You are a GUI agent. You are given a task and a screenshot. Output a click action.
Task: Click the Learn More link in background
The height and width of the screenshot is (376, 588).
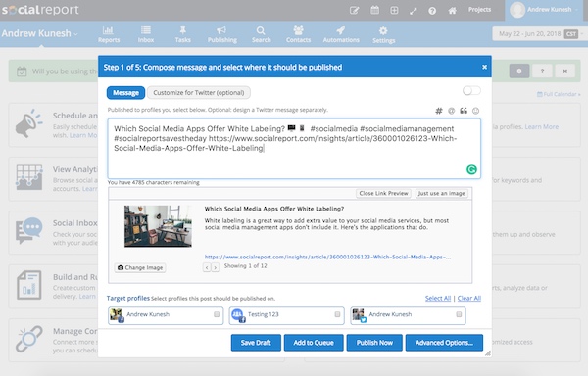(x=542, y=127)
